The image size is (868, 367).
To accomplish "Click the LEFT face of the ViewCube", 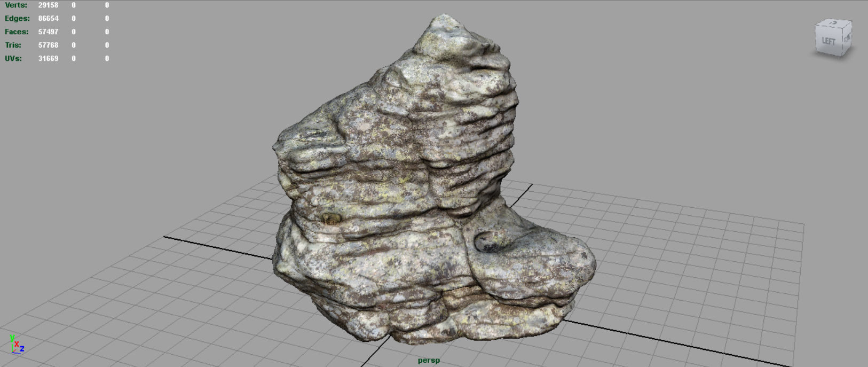I will (828, 41).
